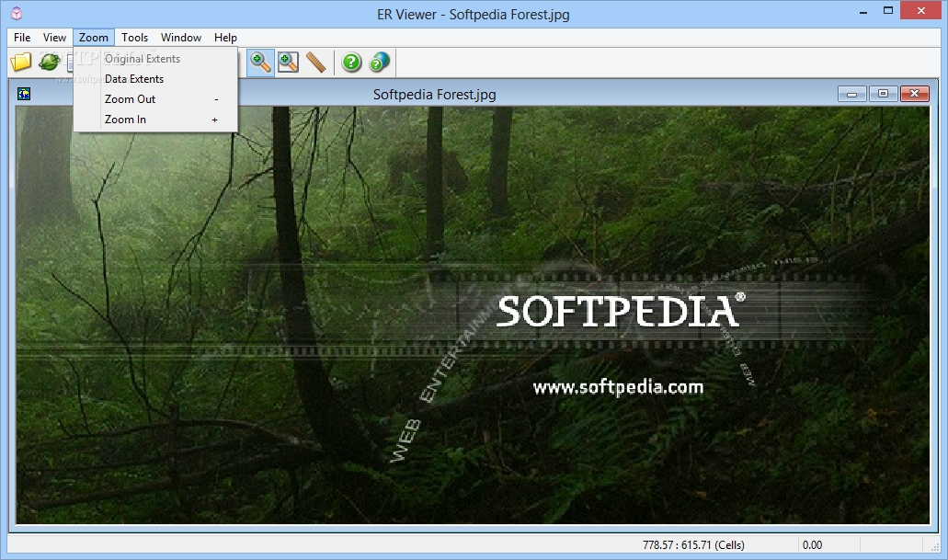Click the green globe toolbar icon
Image resolution: width=948 pixels, height=560 pixels.
[x=49, y=62]
